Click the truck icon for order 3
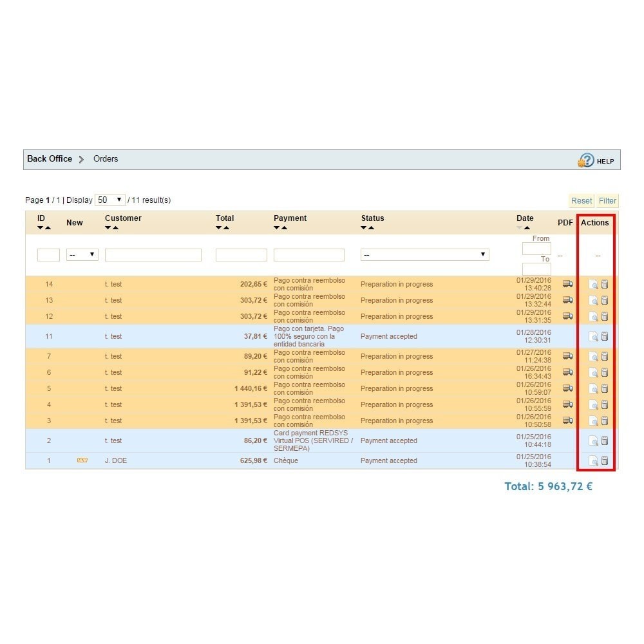 (x=567, y=420)
